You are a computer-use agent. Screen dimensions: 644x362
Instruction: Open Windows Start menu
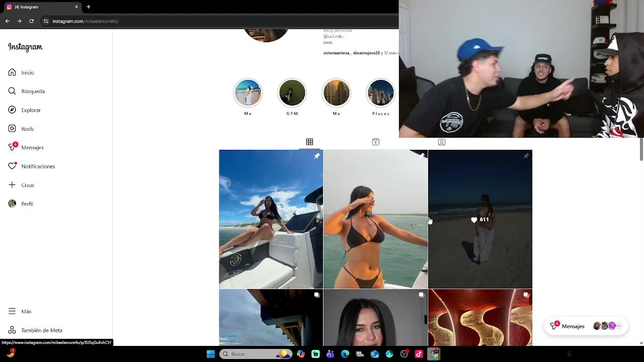click(211, 354)
